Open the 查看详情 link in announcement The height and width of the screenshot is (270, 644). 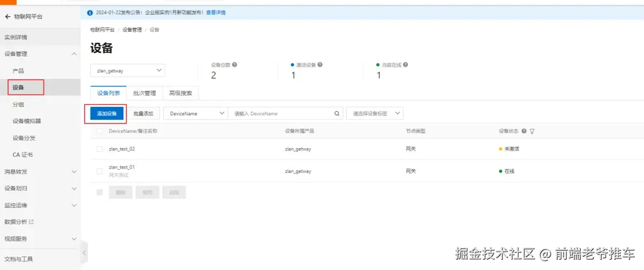point(216,12)
